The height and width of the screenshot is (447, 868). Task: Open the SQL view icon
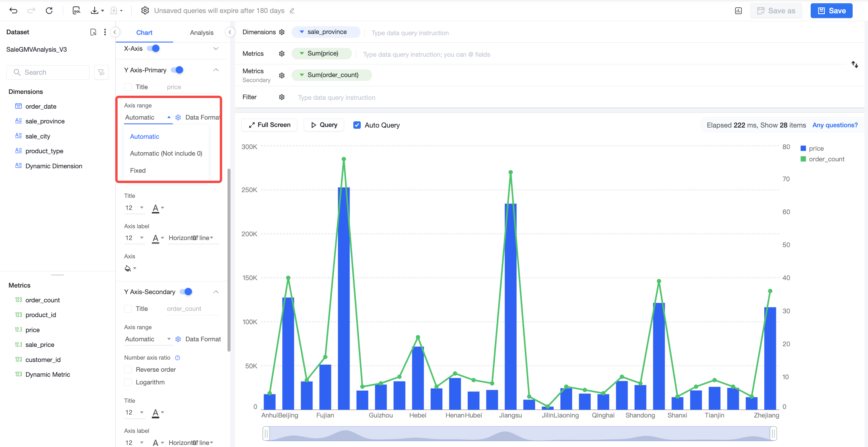coord(77,10)
